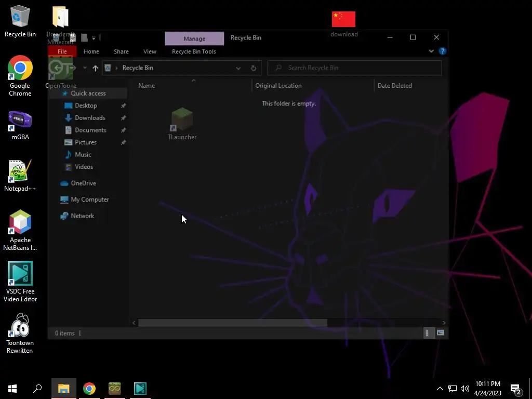Click the horizontal scrollbar thumb
The image size is (532, 399).
click(232, 323)
